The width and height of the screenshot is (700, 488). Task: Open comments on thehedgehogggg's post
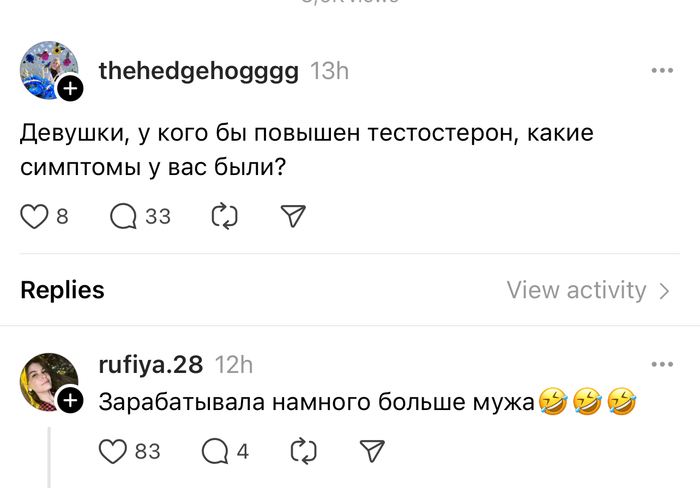coord(124,216)
